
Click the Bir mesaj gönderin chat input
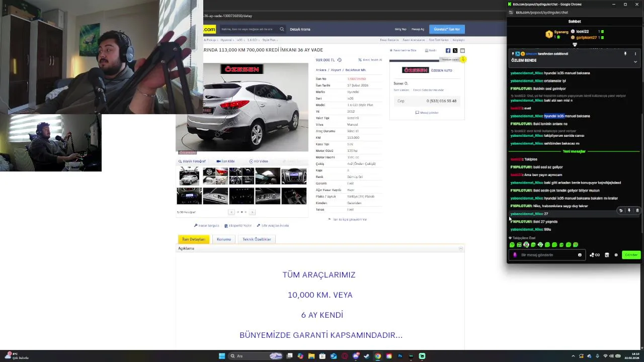coord(546,255)
